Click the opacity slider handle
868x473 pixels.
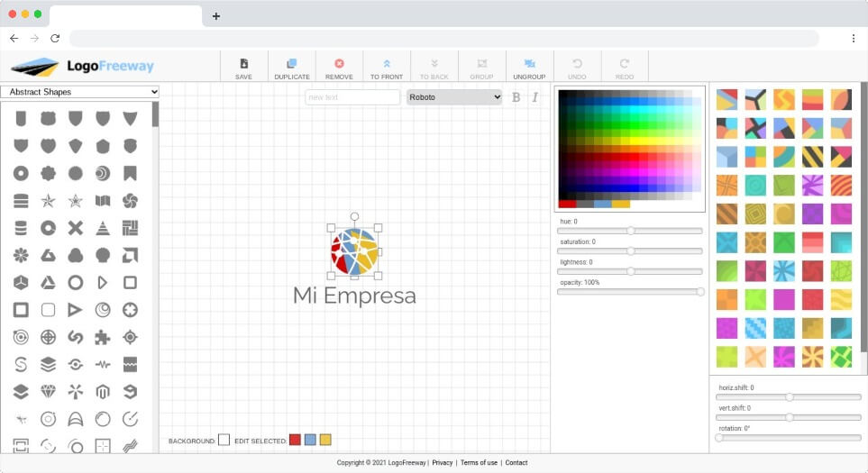[700, 292]
